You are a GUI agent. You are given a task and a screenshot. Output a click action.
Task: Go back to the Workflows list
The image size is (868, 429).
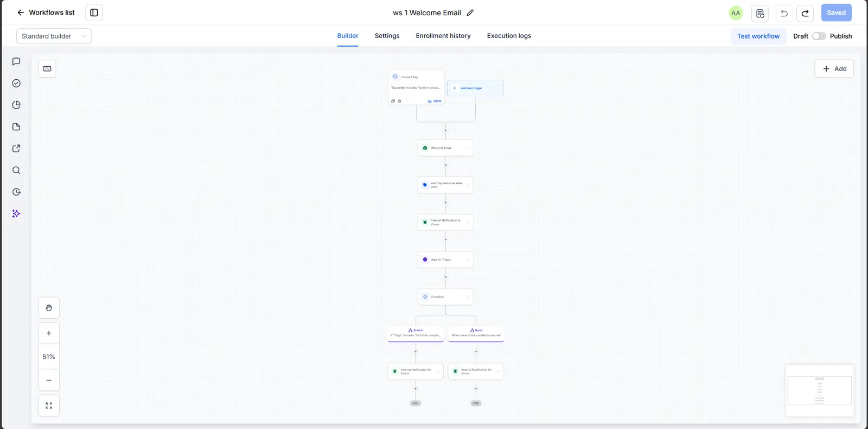(46, 12)
